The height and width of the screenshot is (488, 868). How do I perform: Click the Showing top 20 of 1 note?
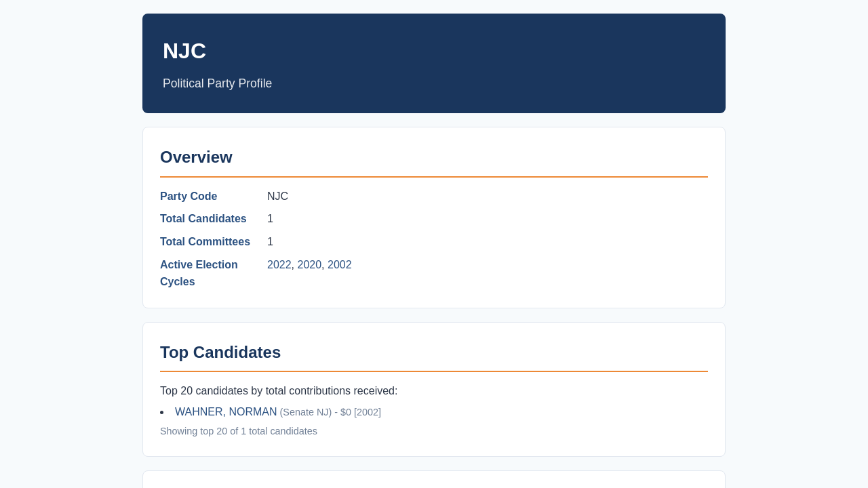[239, 431]
